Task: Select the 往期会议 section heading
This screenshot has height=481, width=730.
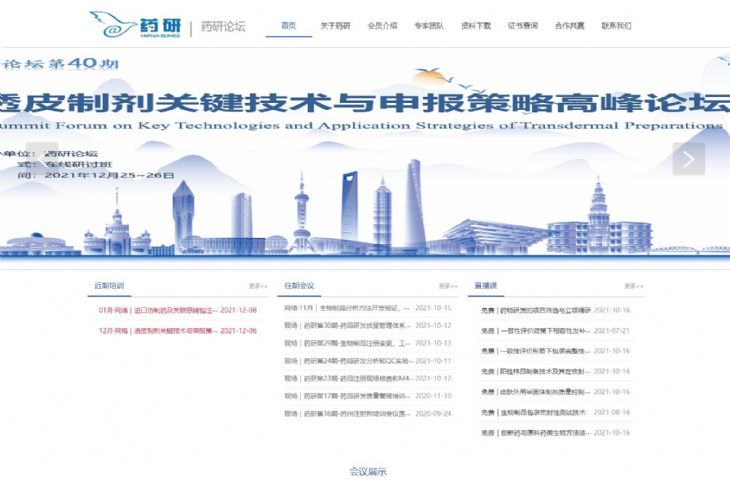Action: (x=299, y=286)
